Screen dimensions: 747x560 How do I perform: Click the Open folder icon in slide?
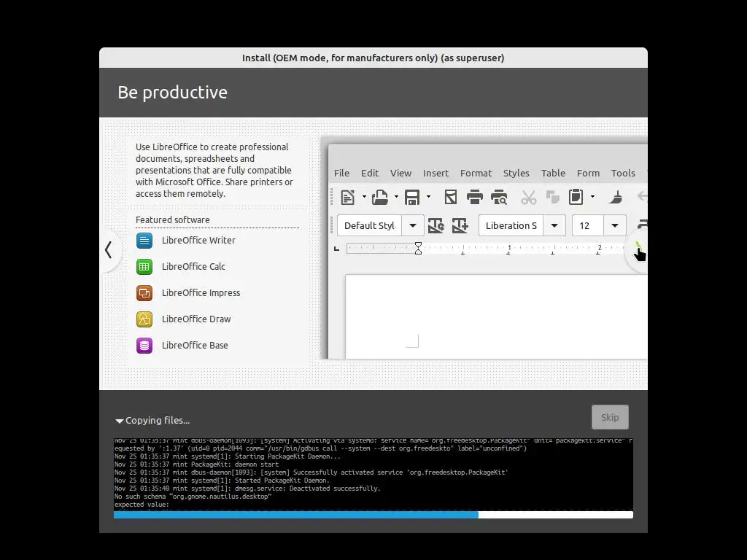(379, 197)
